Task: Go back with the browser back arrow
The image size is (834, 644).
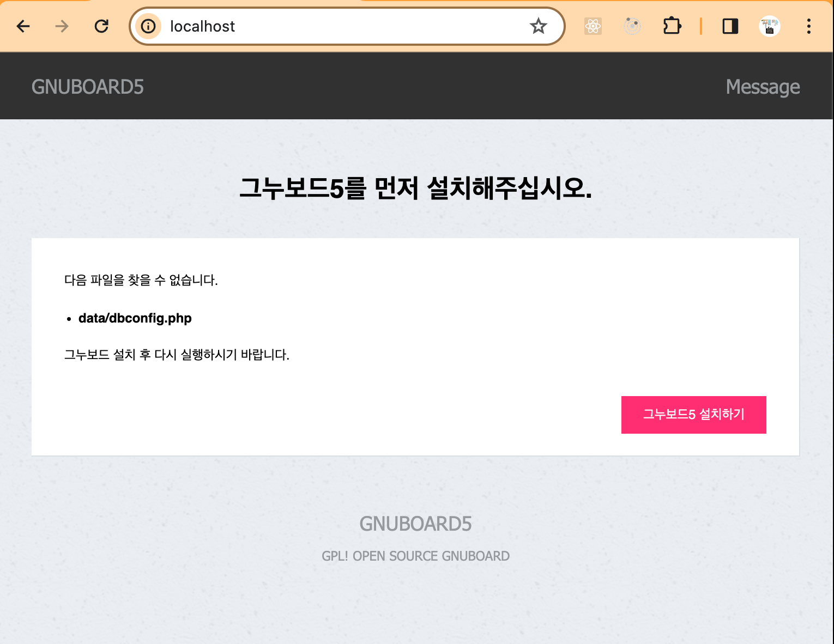Action: click(x=23, y=26)
